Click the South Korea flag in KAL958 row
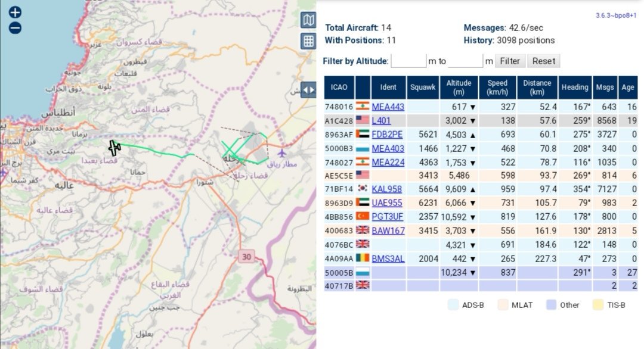644x349 pixels. pos(363,189)
